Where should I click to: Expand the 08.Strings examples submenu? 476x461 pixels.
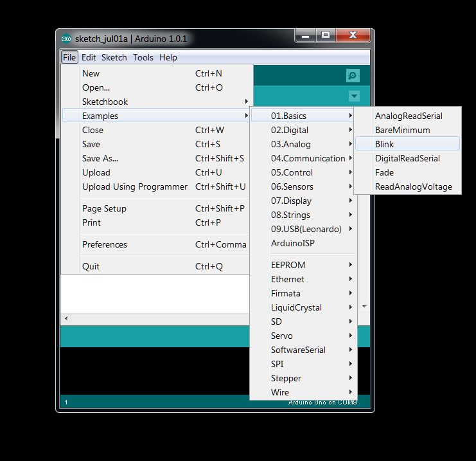click(304, 215)
